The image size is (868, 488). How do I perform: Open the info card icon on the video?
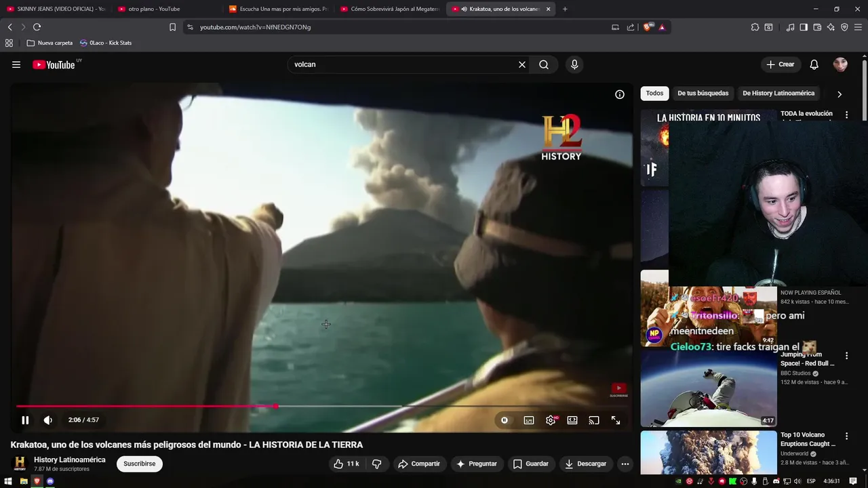[620, 94]
